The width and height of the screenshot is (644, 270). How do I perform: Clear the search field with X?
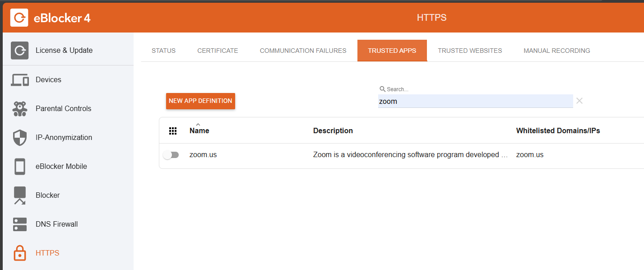[x=579, y=101]
